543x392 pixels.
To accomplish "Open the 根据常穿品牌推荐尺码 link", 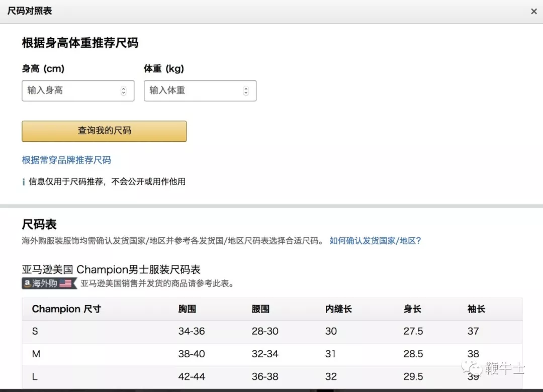I will click(x=66, y=160).
